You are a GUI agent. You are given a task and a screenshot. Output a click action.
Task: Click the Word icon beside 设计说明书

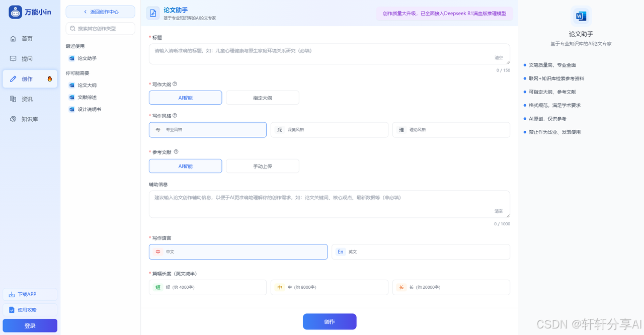(71, 109)
